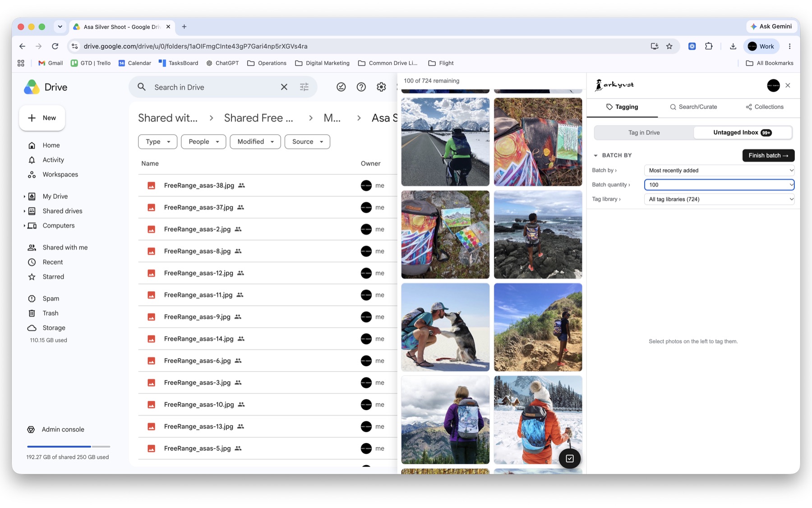The image size is (812, 508).
Task: Open the Type filter dropdown
Action: tap(157, 142)
